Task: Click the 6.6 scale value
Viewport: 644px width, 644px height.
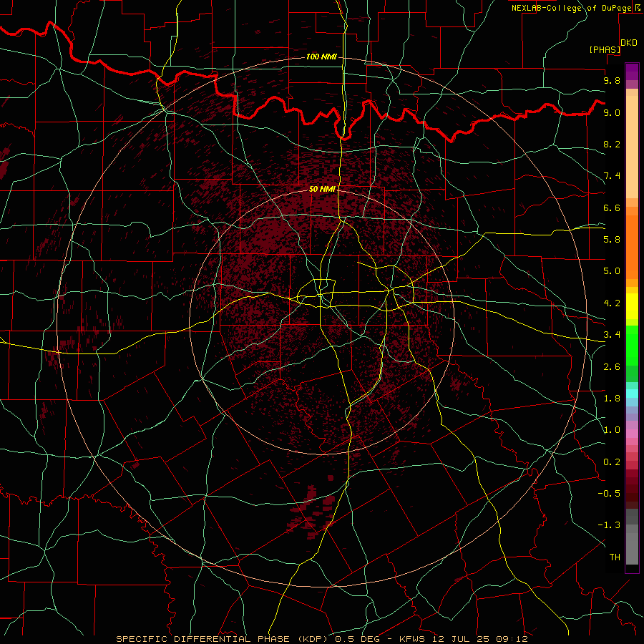Action: pos(612,208)
